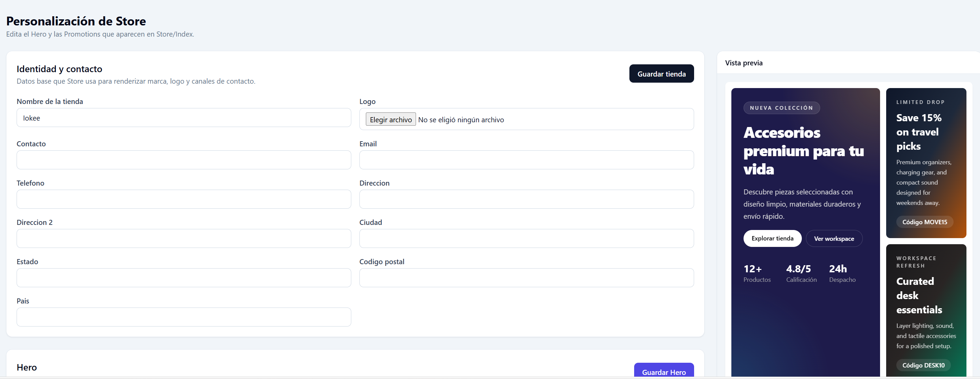Open the Save 15% on travel picks card

click(x=925, y=163)
